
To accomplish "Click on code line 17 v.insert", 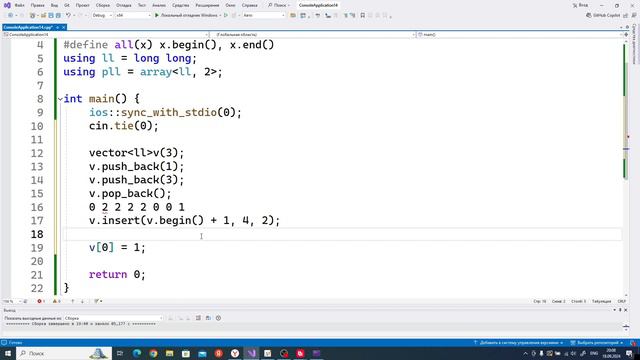I will click(184, 221).
